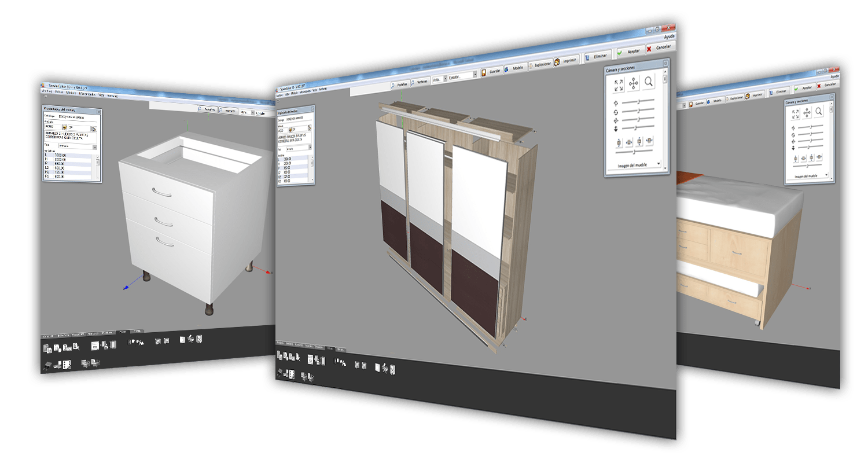The image size is (868, 463).
Task: Click first bottom toolbar icon in center window
Action: [x=279, y=355]
